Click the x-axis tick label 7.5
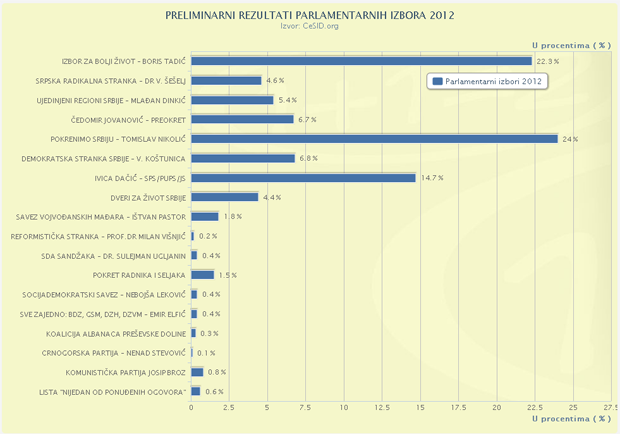 (305, 408)
